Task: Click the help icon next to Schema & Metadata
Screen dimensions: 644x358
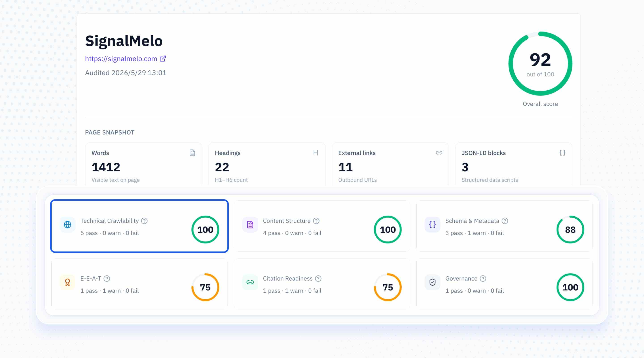Action: 505,221
